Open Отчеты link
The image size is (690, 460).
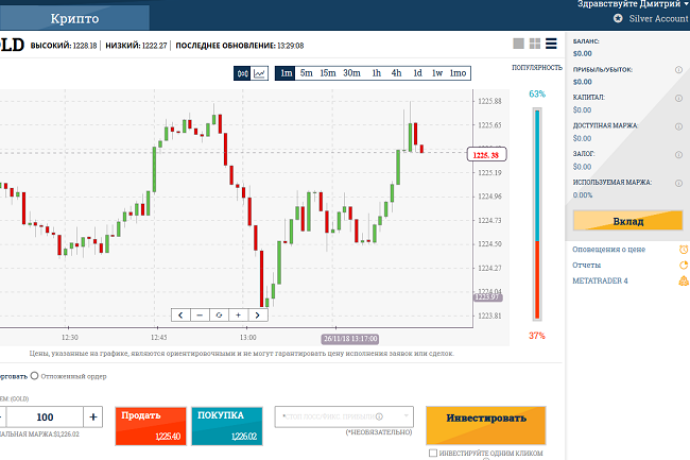[x=586, y=265]
